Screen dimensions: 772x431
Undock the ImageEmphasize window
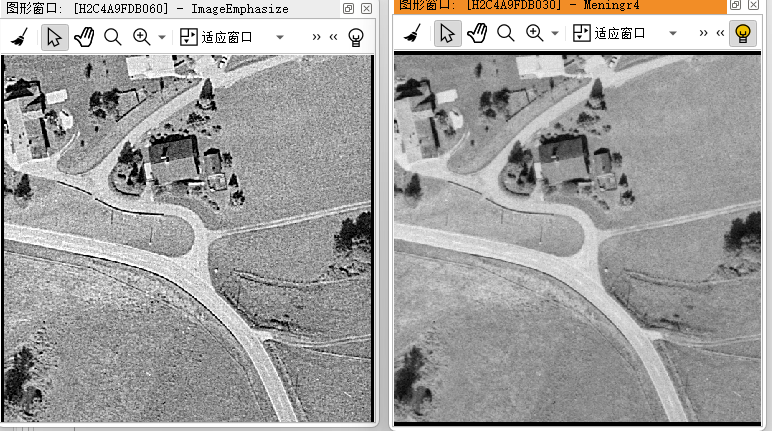click(348, 8)
